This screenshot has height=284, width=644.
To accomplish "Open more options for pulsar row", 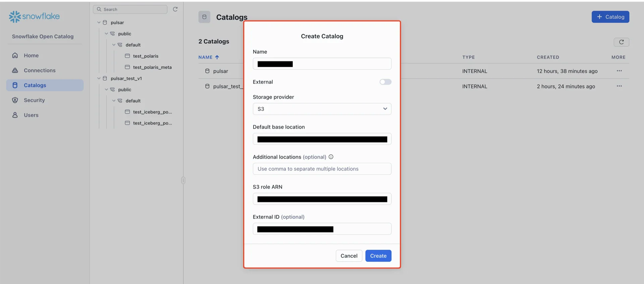I will tap(619, 71).
